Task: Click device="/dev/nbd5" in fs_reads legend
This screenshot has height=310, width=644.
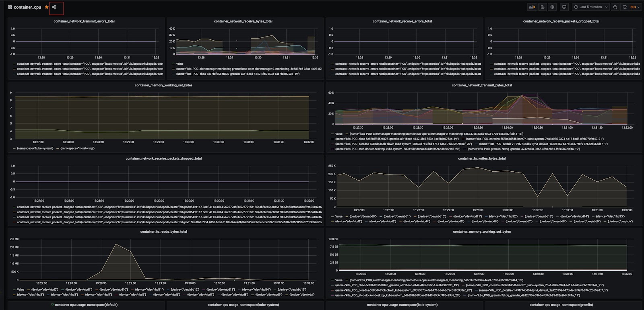Action: pyautogui.click(x=132, y=295)
